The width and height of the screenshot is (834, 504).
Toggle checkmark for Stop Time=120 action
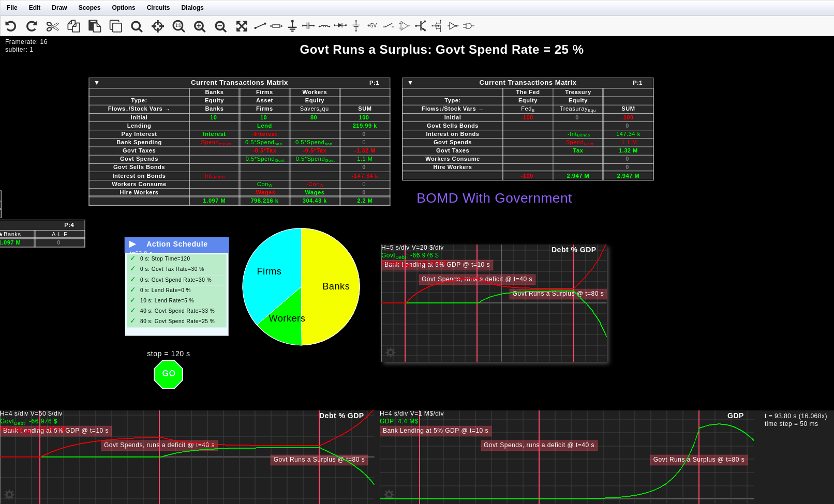(133, 258)
